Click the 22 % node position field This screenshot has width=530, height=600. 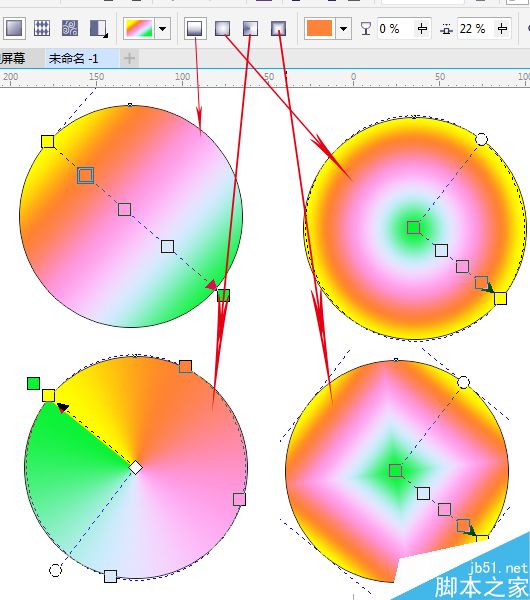[x=476, y=28]
